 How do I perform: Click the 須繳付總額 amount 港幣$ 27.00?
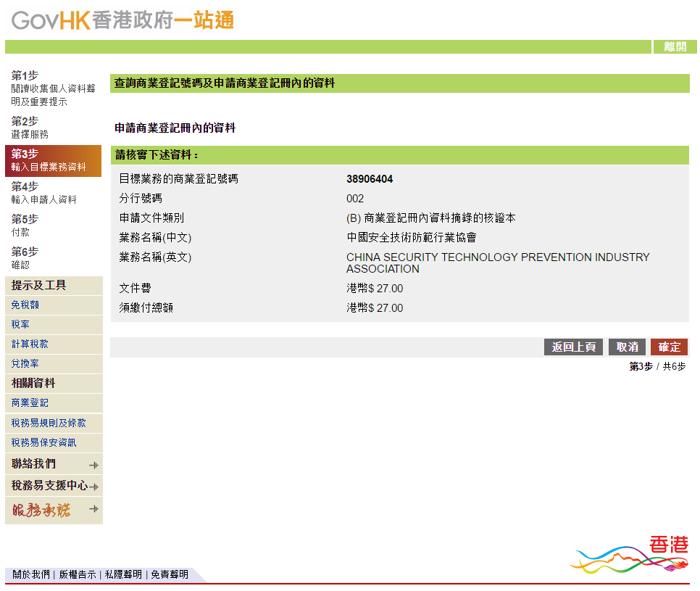pyautogui.click(x=375, y=308)
